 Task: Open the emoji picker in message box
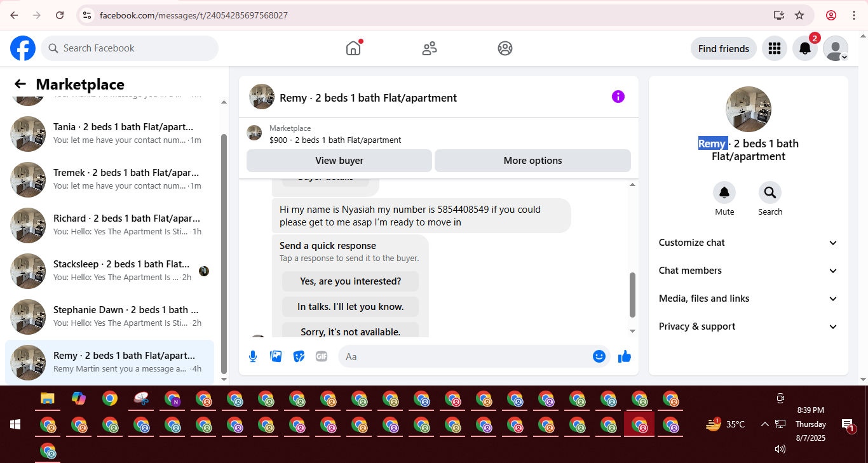pos(599,356)
